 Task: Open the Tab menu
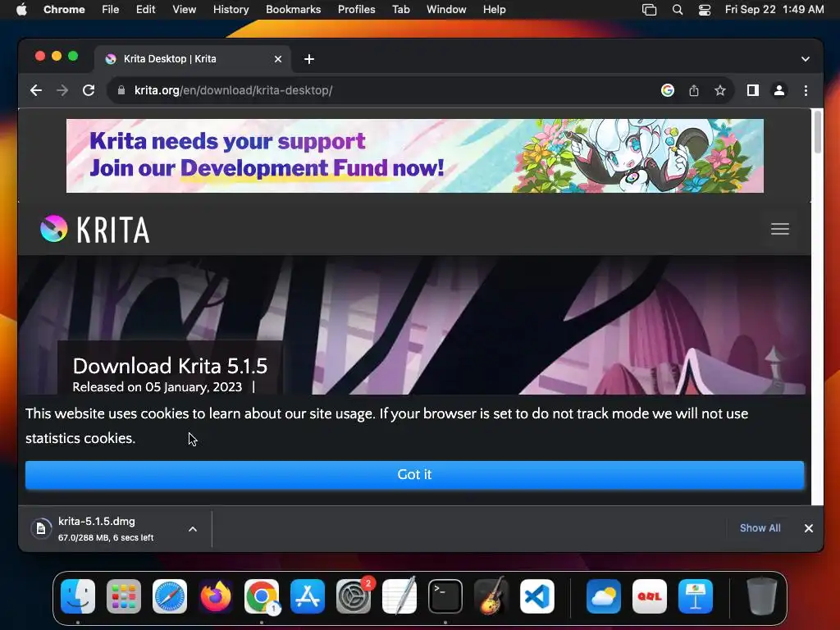(400, 9)
